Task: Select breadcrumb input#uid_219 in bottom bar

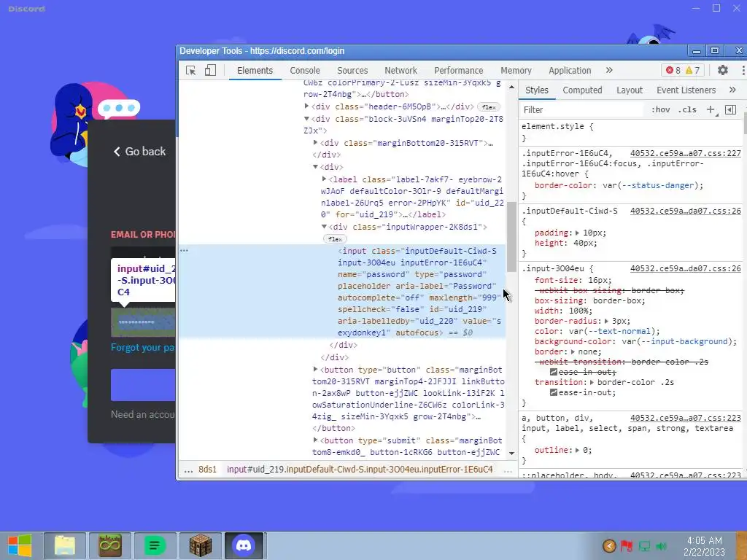Action: pyautogui.click(x=360, y=470)
